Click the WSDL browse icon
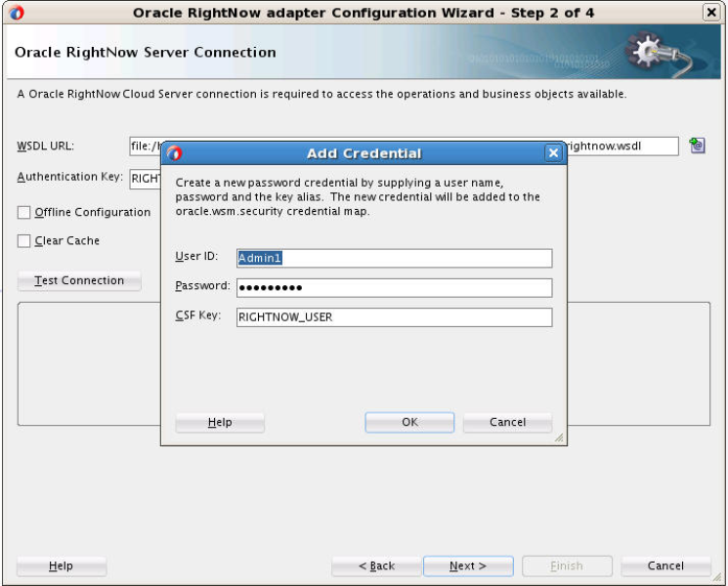 tap(697, 146)
